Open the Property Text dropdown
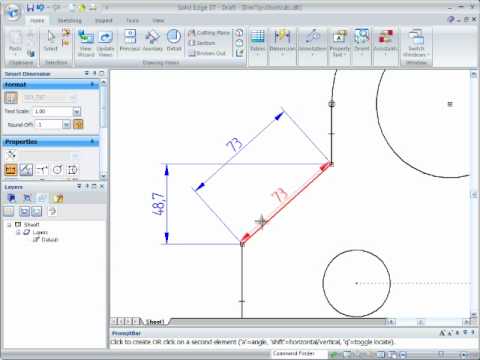 339,43
